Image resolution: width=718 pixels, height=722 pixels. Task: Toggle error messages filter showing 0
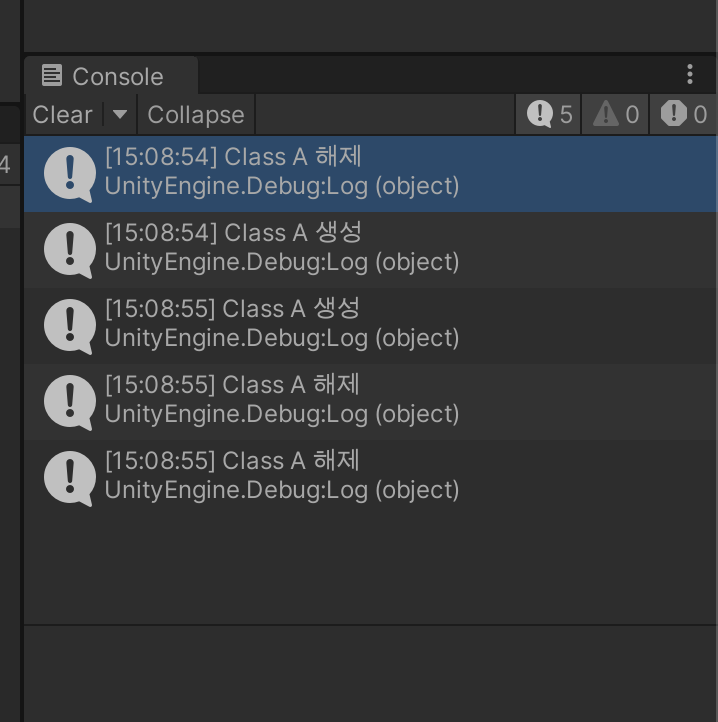(683, 114)
